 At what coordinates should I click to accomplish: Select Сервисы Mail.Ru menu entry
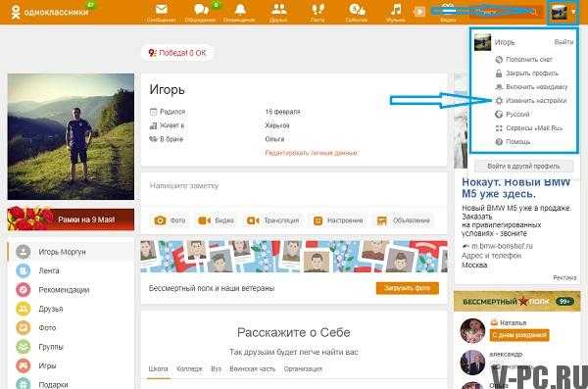534,128
